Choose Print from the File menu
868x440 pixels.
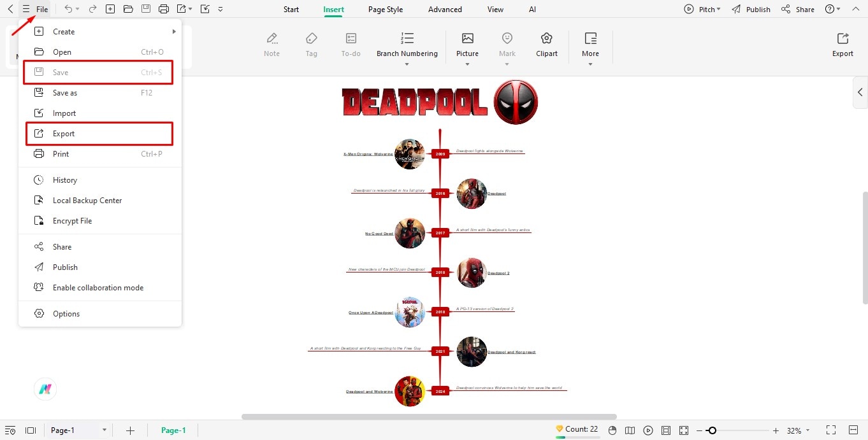point(100,153)
